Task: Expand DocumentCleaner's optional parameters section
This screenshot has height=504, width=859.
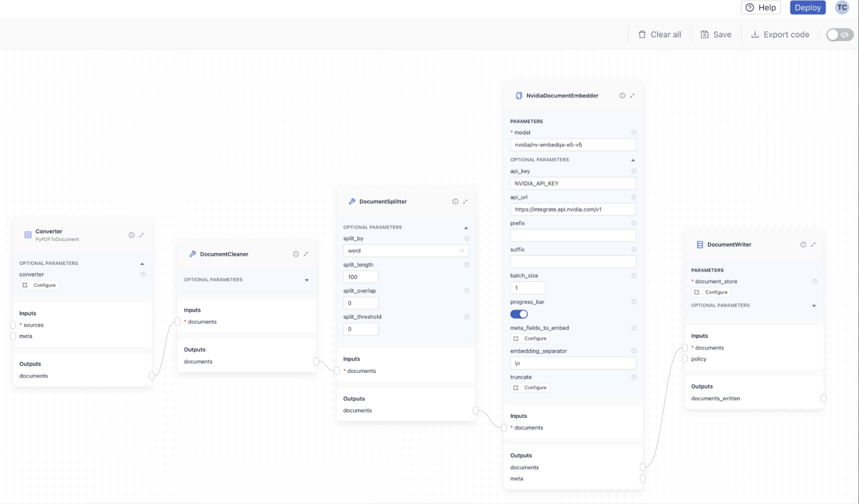Action: (x=307, y=280)
